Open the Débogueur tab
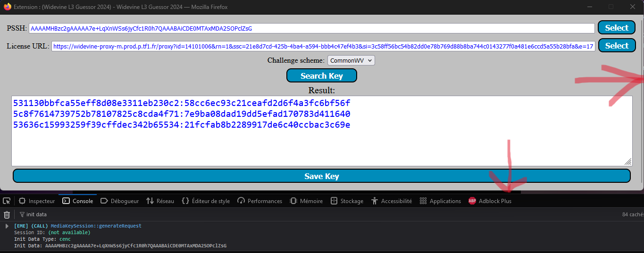The image size is (644, 253). pyautogui.click(x=120, y=201)
